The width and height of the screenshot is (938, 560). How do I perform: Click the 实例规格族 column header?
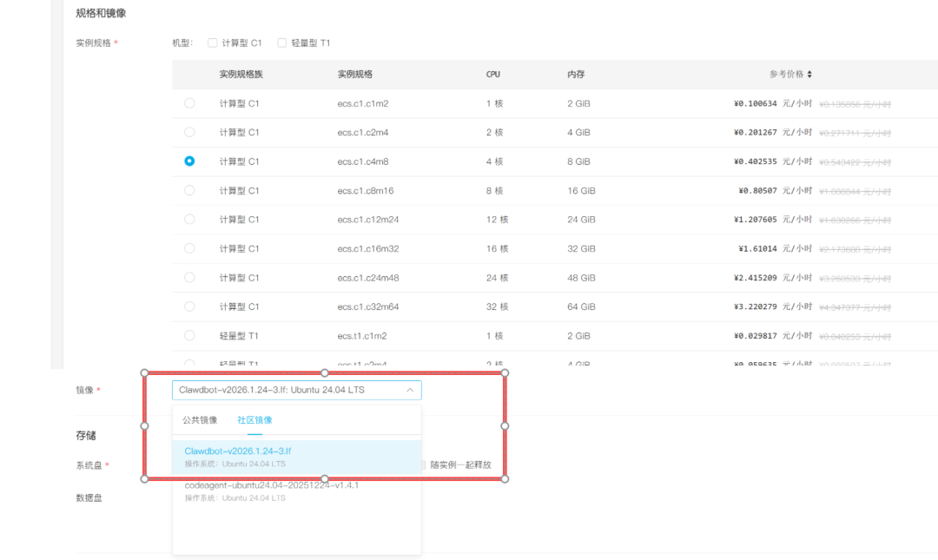241,74
